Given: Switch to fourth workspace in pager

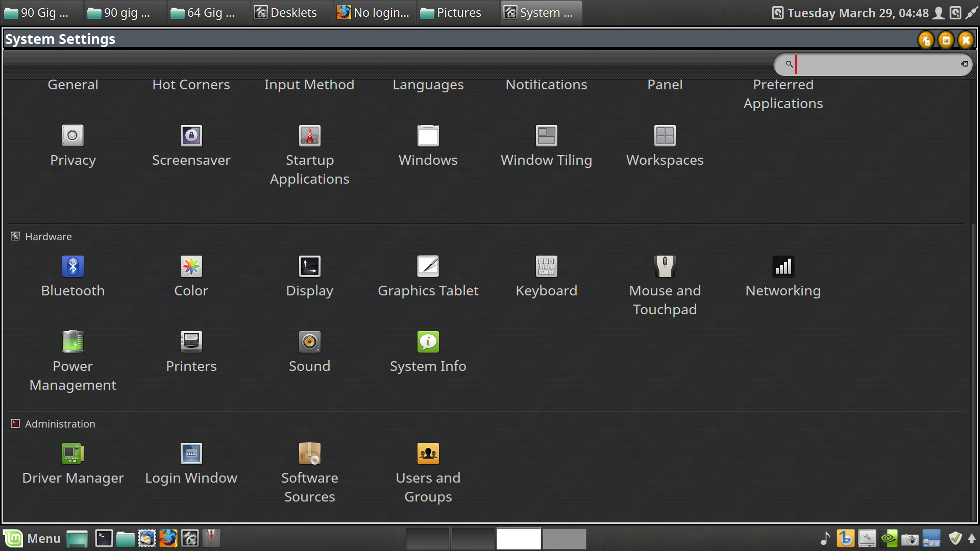Looking at the screenshot, I should click(x=564, y=539).
